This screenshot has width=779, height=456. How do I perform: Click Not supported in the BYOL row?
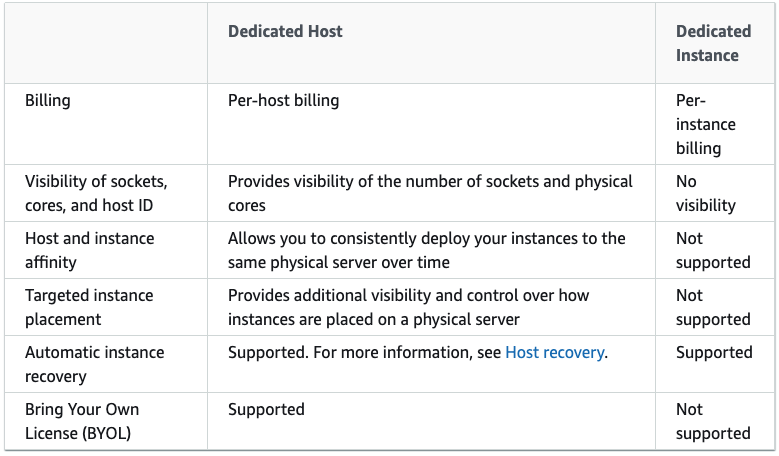pyautogui.click(x=712, y=421)
